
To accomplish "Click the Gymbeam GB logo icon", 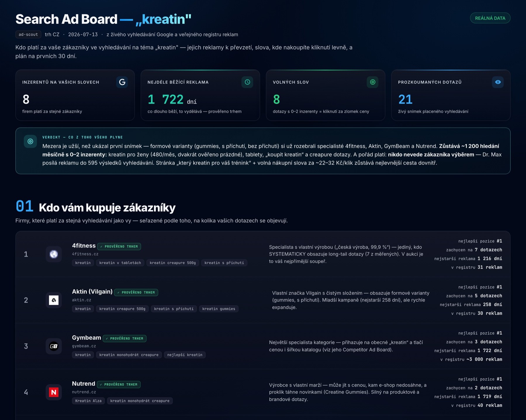I will pyautogui.click(x=54, y=346).
